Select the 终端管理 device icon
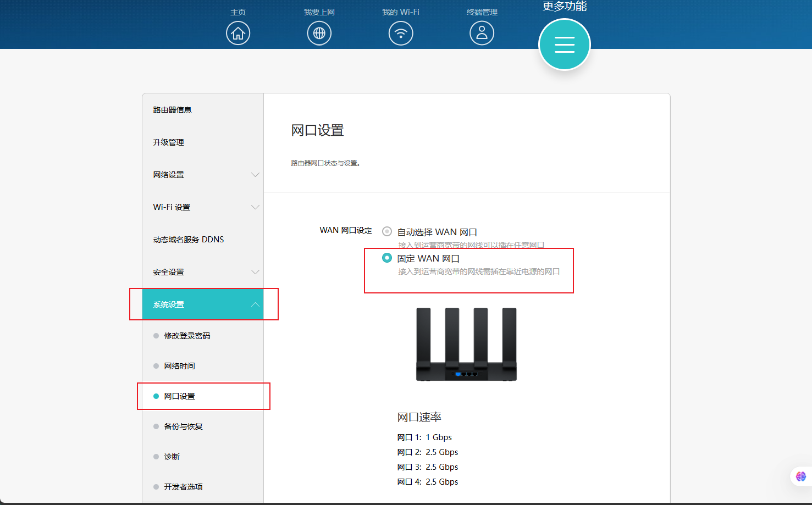Viewport: 812px width, 505px height. [x=482, y=33]
